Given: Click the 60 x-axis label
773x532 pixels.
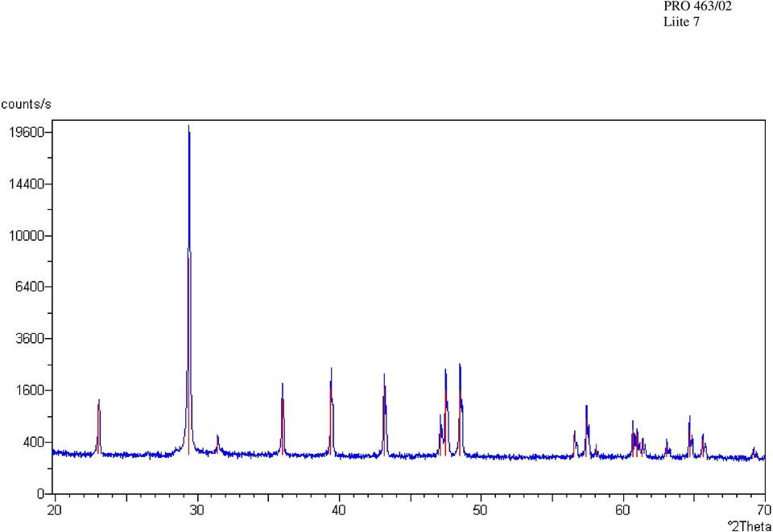Looking at the screenshot, I should 622,510.
